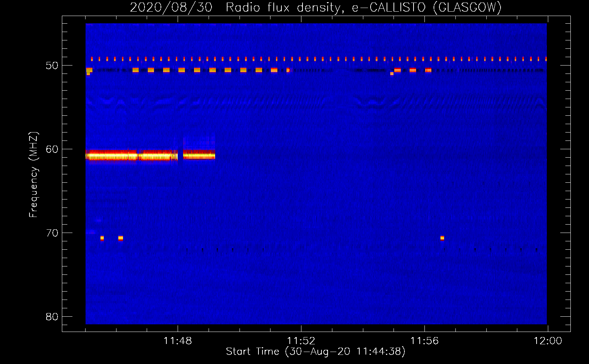
Task: Click the plot title '2020/08/30 Radio flux density, e-CALLISTO (GLASGOW)'
Action: [316, 7]
